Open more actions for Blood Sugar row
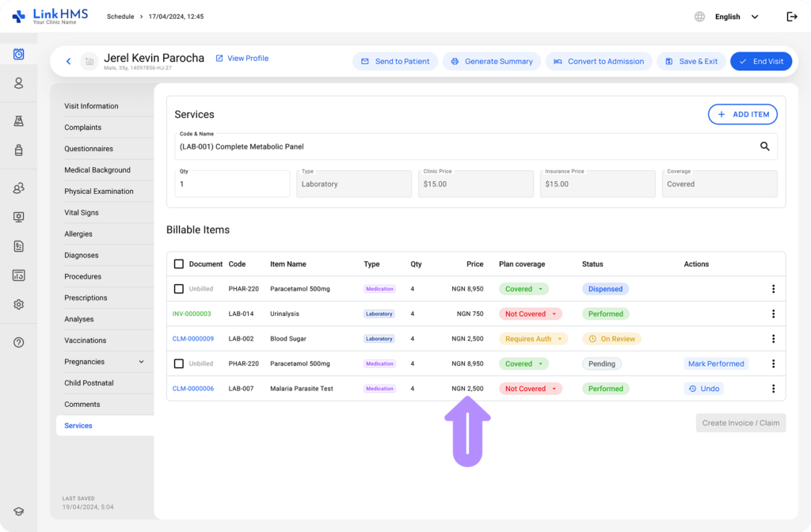This screenshot has height=532, width=811. [773, 339]
